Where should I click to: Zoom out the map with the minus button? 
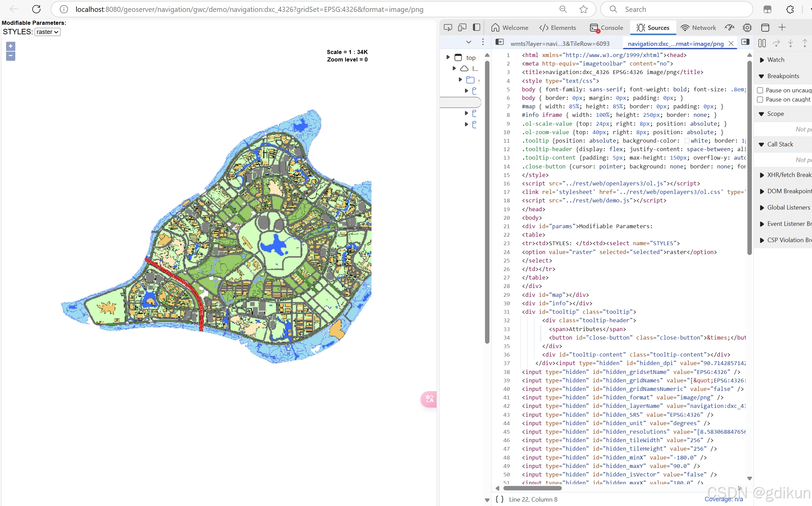coord(11,56)
